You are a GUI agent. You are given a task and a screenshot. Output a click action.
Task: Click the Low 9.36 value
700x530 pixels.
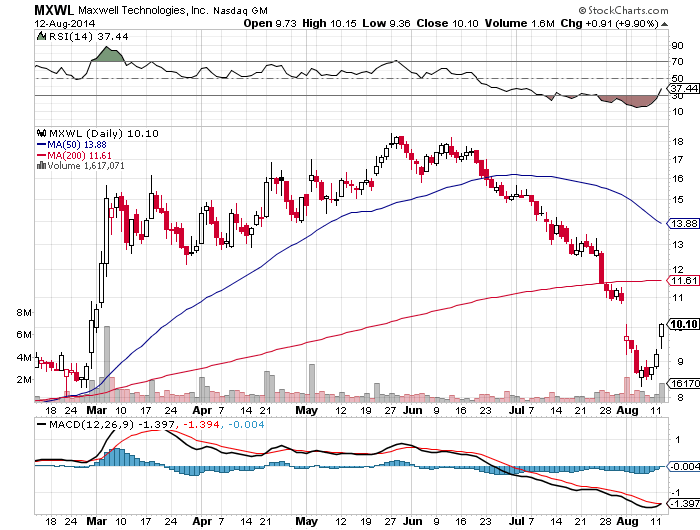386,23
